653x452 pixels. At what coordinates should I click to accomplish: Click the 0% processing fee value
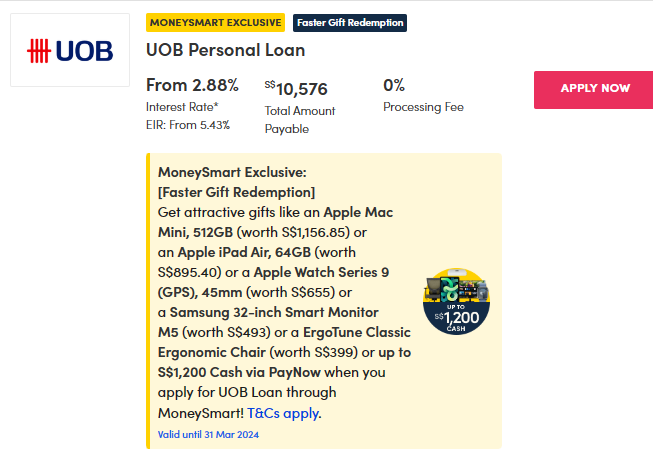tap(394, 86)
